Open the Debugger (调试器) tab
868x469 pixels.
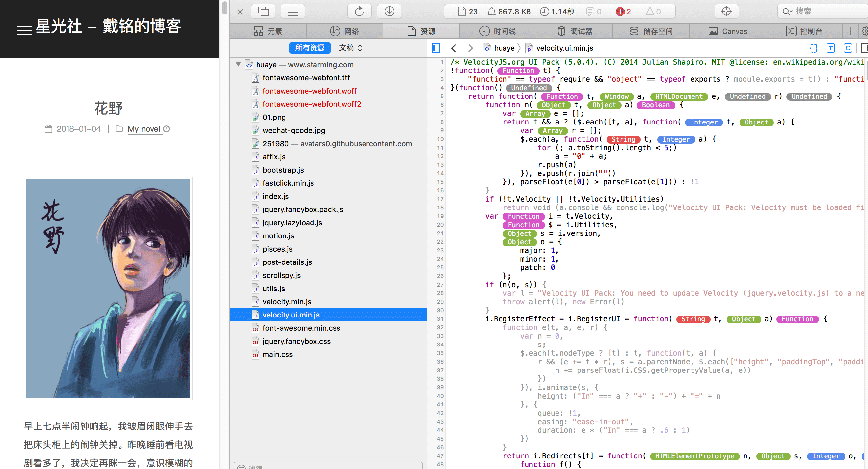coord(575,31)
